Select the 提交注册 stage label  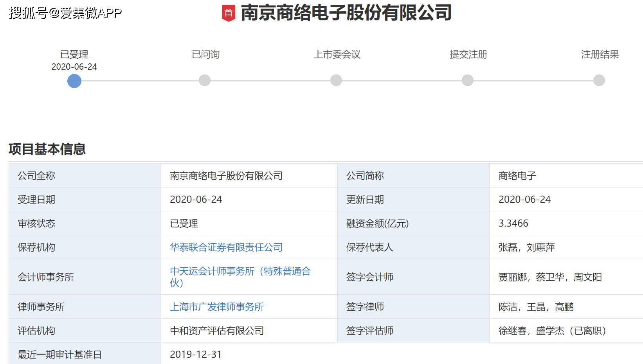[x=468, y=55]
